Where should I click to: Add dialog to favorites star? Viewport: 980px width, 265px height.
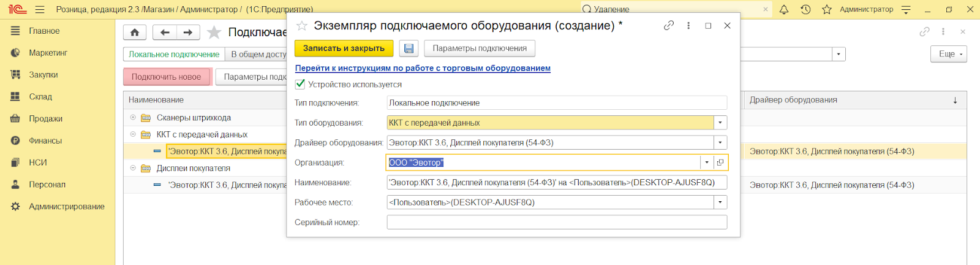click(301, 26)
